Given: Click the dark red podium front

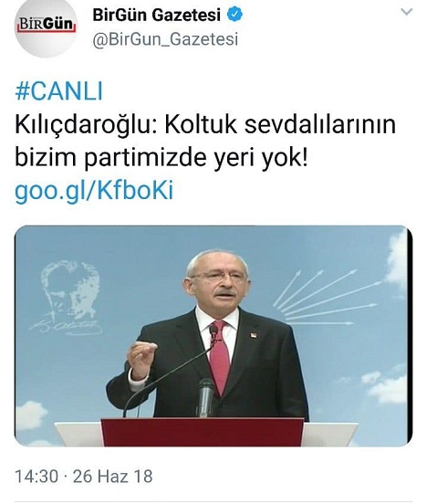Looking at the screenshot, I should pyautogui.click(x=203, y=432).
